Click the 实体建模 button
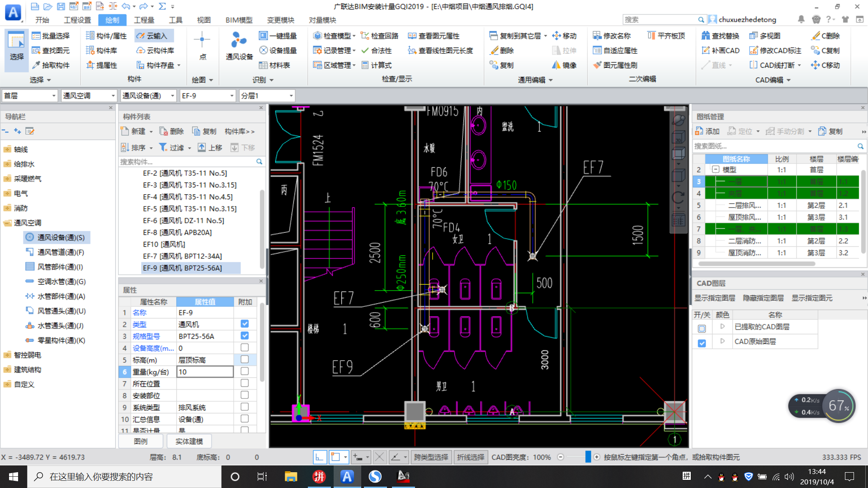This screenshot has height=488, width=868. (189, 441)
